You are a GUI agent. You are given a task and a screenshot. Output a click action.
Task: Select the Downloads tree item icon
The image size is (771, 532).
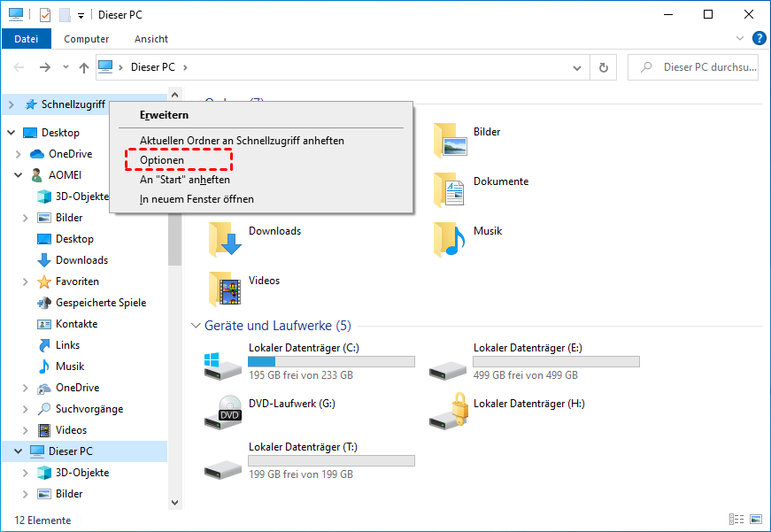[44, 260]
